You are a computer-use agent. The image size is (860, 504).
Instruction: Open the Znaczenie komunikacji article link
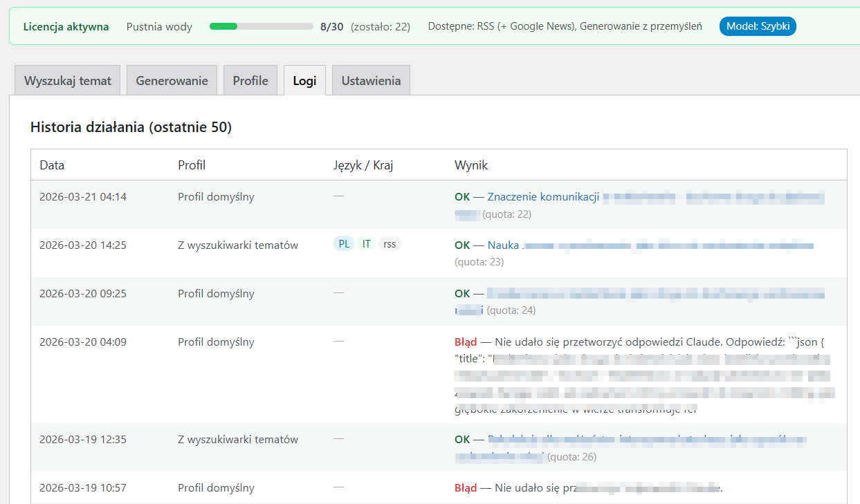click(543, 197)
